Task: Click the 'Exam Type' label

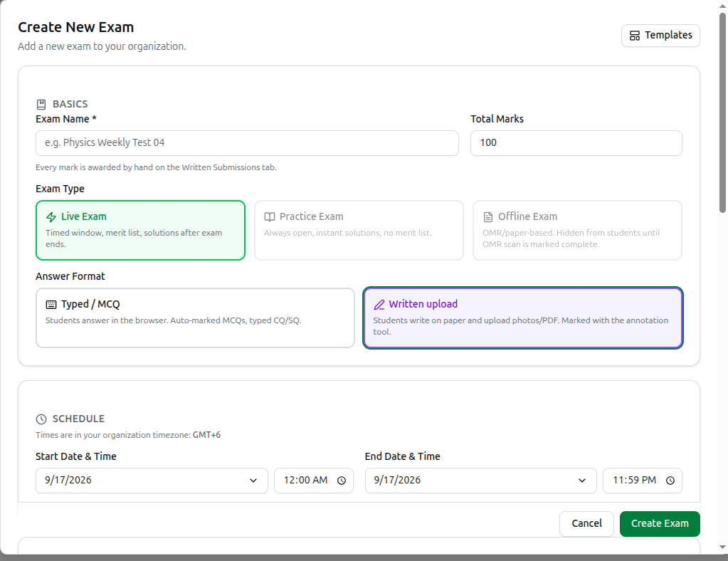Action: click(x=60, y=189)
